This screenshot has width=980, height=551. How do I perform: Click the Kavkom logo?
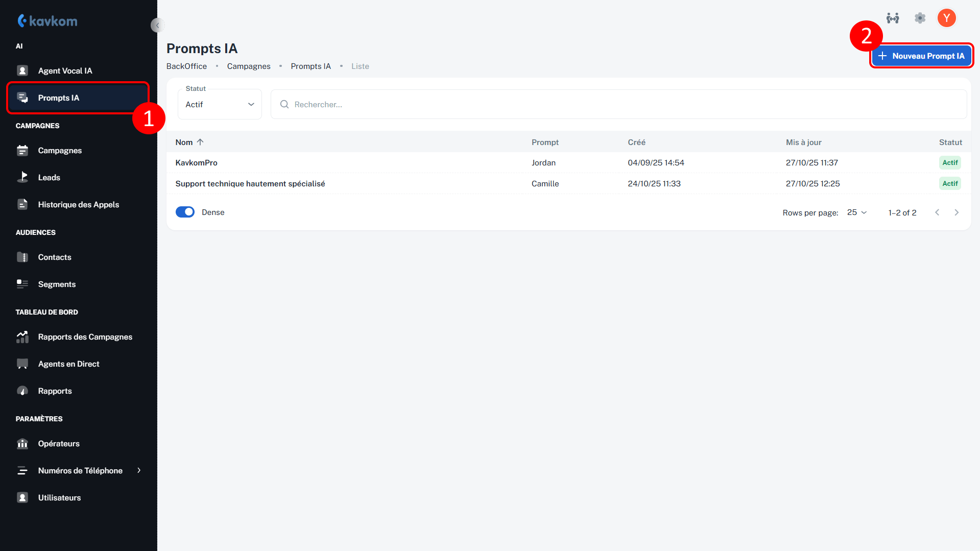tap(47, 21)
